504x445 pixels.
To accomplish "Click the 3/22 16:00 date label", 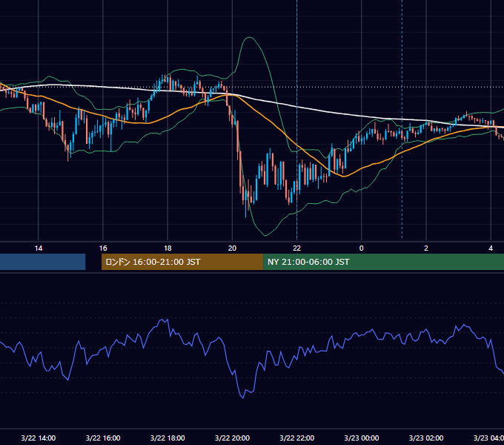I will coord(103,438).
